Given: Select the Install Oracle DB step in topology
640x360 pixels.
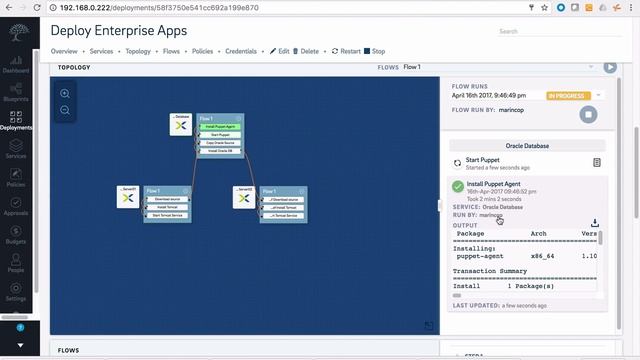Looking at the screenshot, I should (220, 151).
